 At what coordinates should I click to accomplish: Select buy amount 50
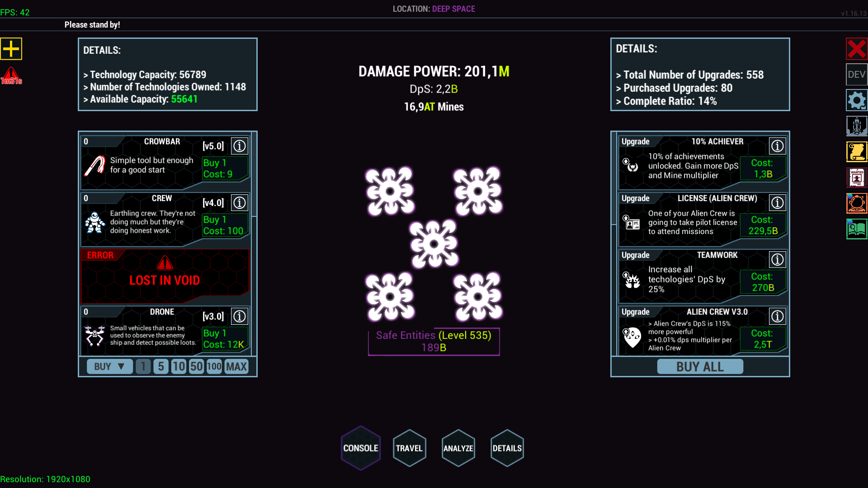click(x=196, y=366)
